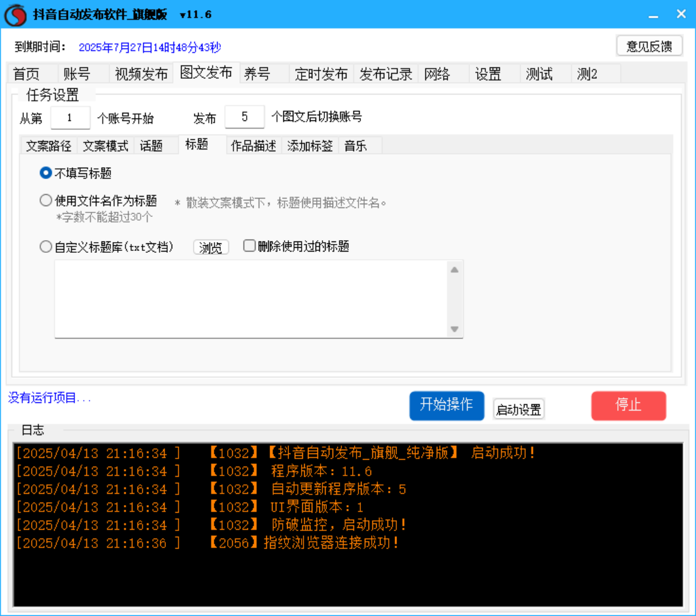Click the title box scroll-up arrow
696x616 pixels.
click(454, 270)
